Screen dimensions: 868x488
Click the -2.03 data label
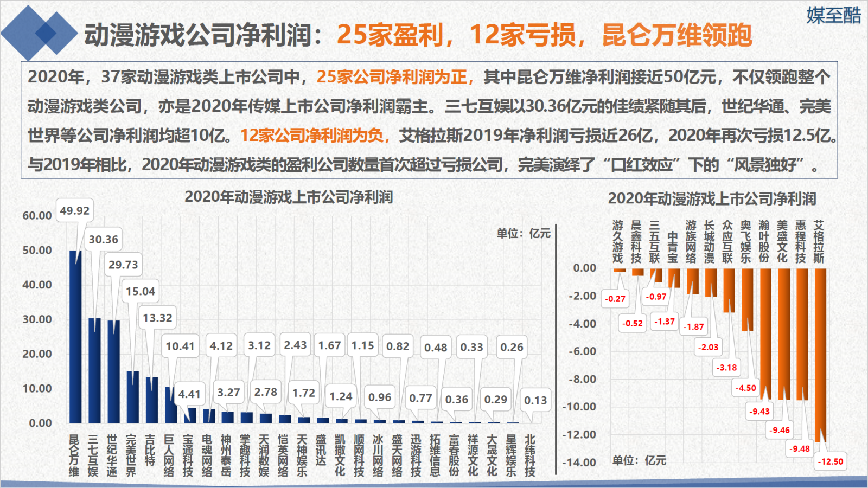point(708,347)
